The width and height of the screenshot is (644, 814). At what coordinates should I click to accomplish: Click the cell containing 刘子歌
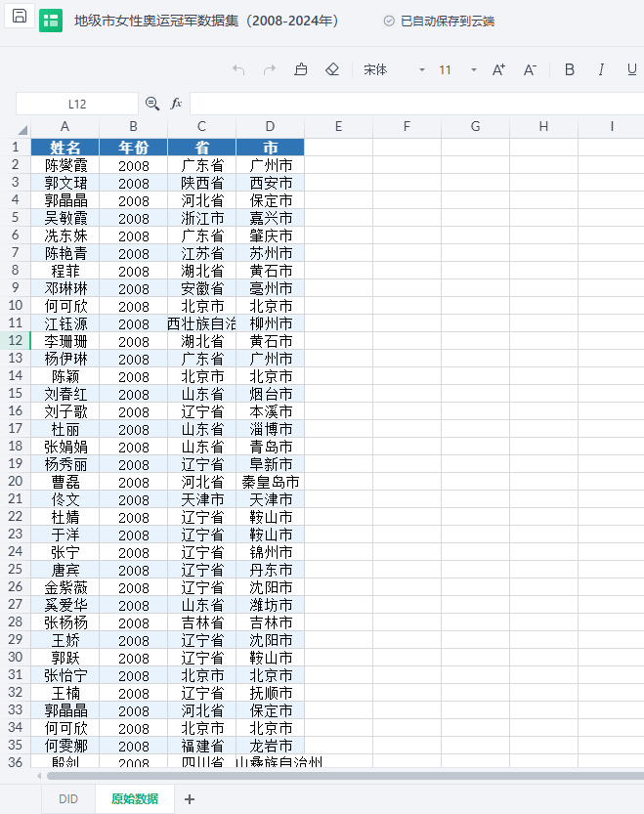64,411
